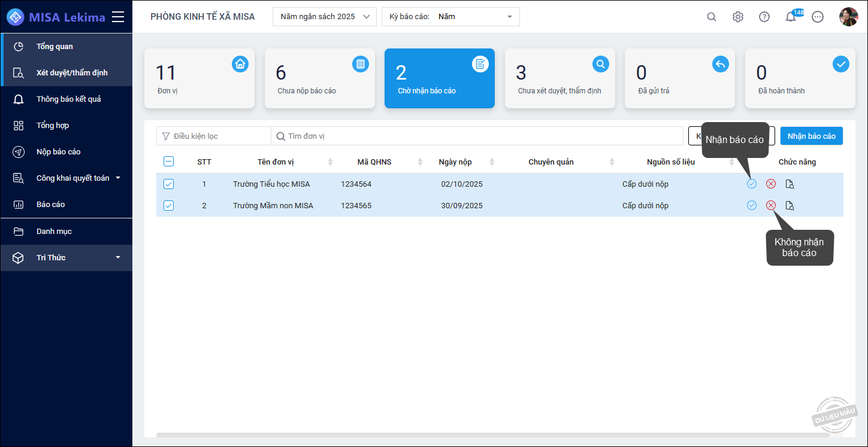This screenshot has width=868, height=447.
Task: Click the search magnifier in header
Action: pos(712,17)
